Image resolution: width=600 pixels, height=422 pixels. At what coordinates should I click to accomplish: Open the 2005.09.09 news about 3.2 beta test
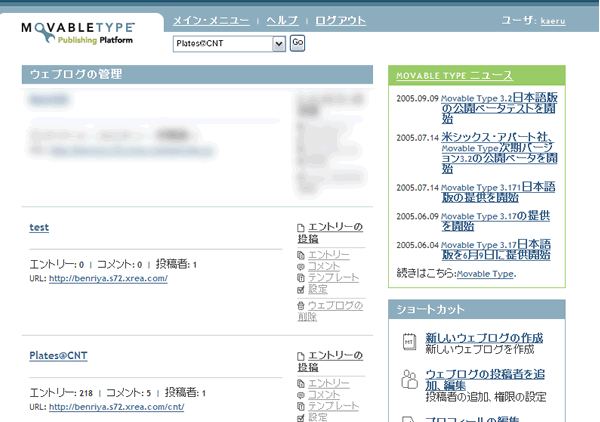[x=499, y=108]
